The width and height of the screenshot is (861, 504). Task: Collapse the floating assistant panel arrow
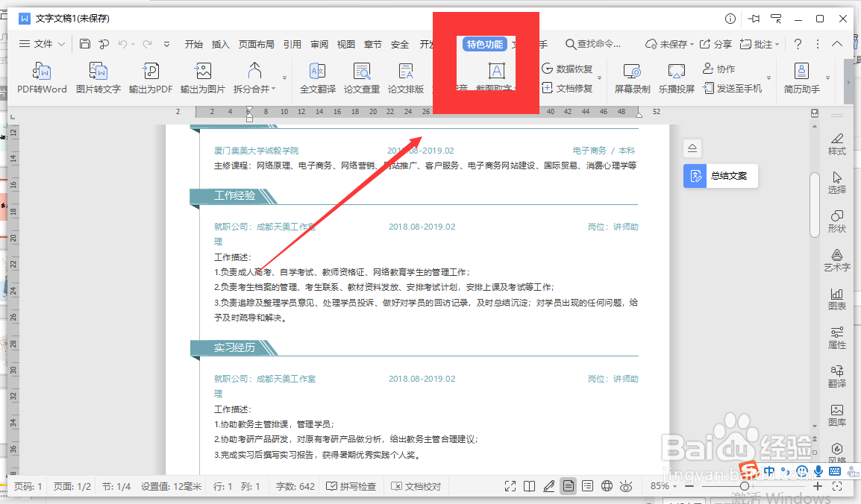[x=692, y=148]
